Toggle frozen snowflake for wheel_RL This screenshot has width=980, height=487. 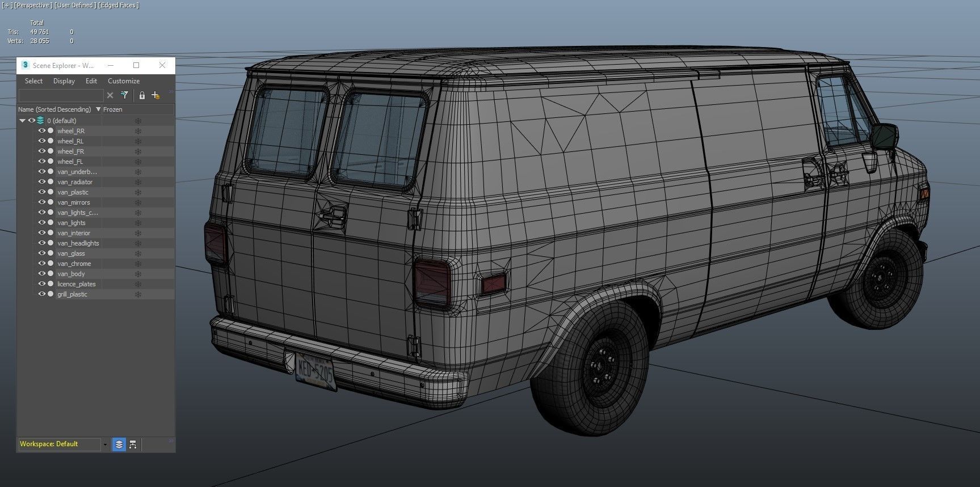pos(137,141)
